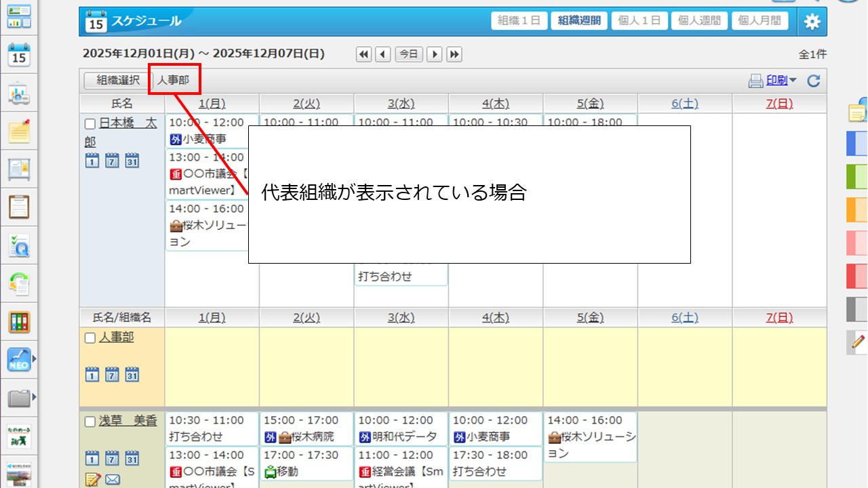Viewport: 868px width, 488px height.
Task: Expand the folder sidebar submenu arrow
Action: tap(35, 397)
